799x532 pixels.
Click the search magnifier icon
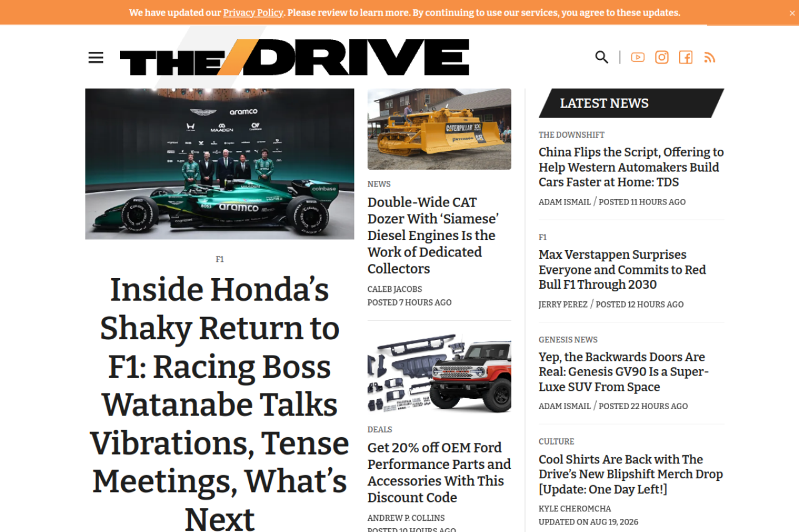[602, 57]
